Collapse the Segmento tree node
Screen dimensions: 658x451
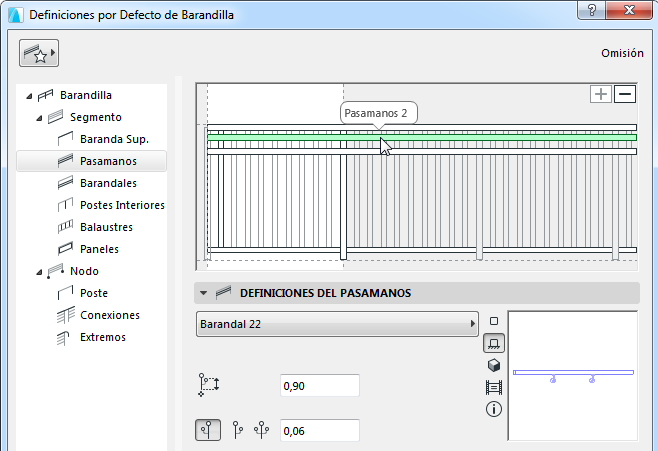pyautogui.click(x=39, y=118)
